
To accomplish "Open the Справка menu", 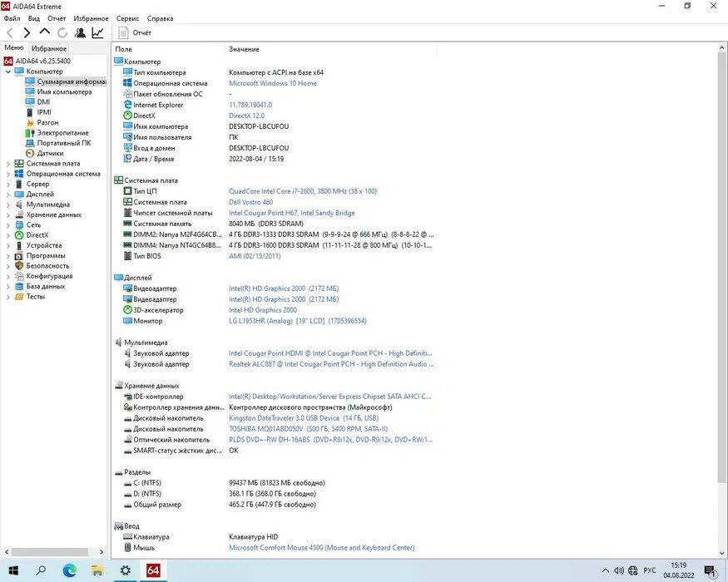I will point(161,18).
